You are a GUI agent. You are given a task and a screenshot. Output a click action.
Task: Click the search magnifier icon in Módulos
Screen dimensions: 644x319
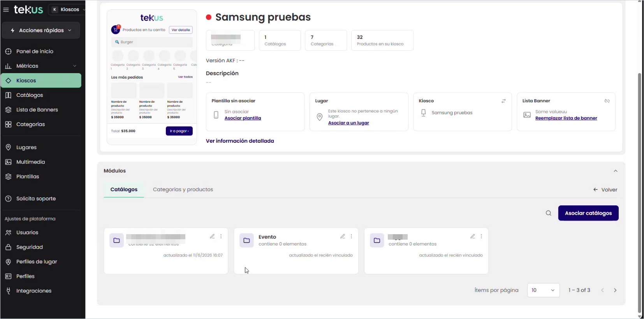(549, 213)
